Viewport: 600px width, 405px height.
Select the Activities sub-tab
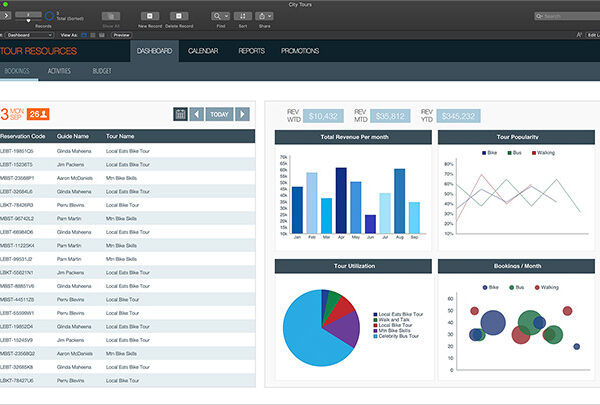point(59,72)
